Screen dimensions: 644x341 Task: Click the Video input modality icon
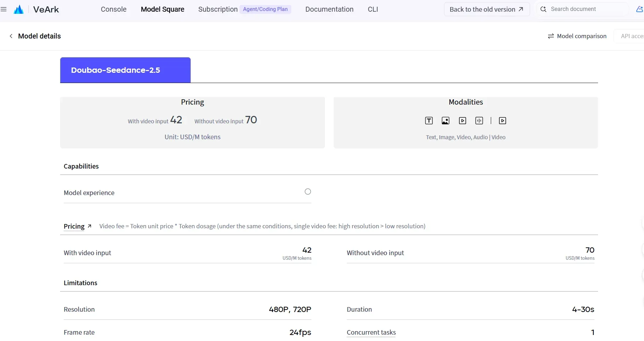point(462,121)
